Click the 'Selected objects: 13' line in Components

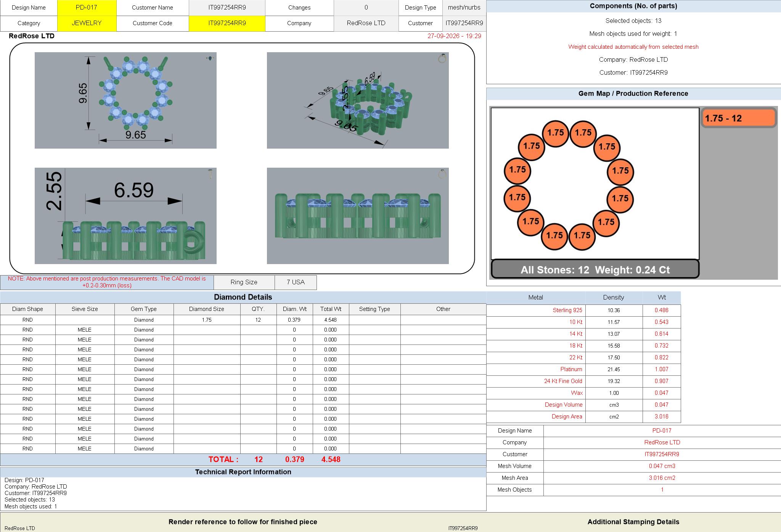click(x=633, y=21)
